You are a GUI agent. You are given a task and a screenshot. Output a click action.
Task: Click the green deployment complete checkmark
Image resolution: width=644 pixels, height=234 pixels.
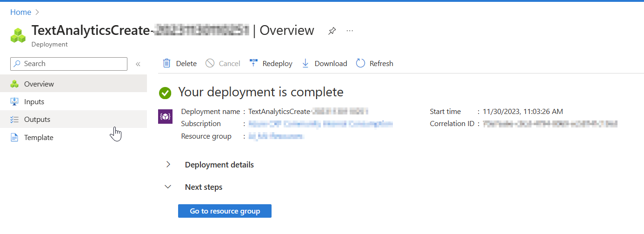[x=165, y=93]
